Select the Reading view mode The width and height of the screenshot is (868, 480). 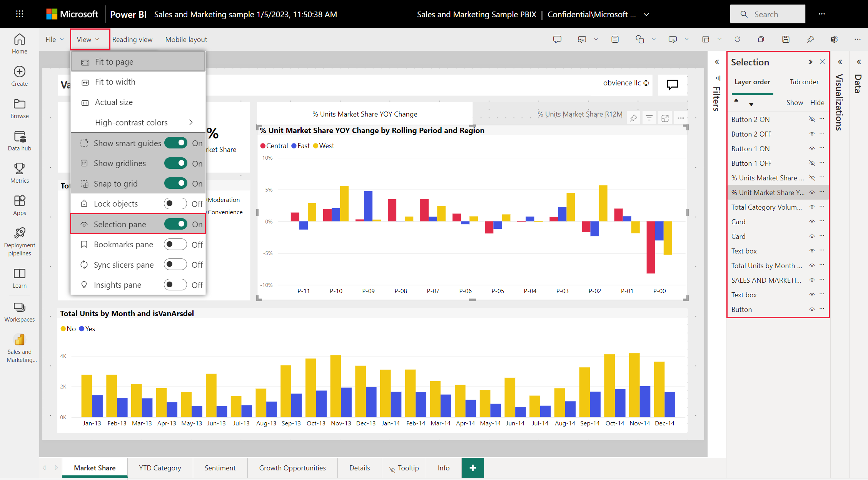click(x=131, y=38)
